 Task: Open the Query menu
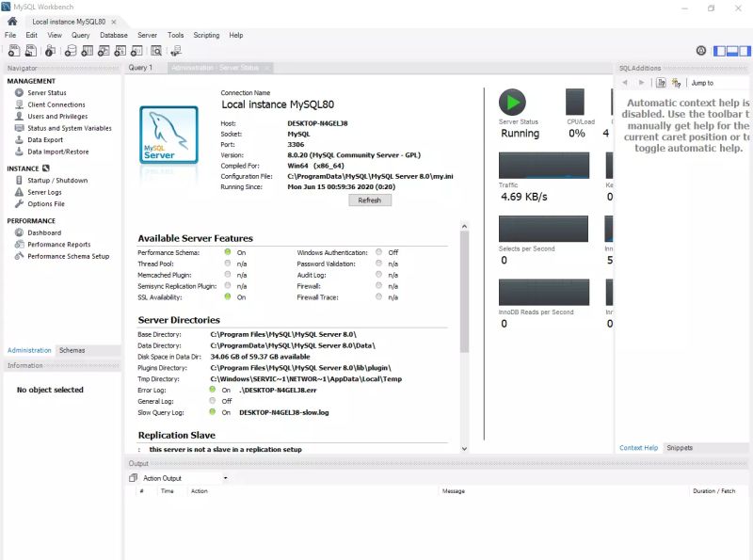point(81,35)
